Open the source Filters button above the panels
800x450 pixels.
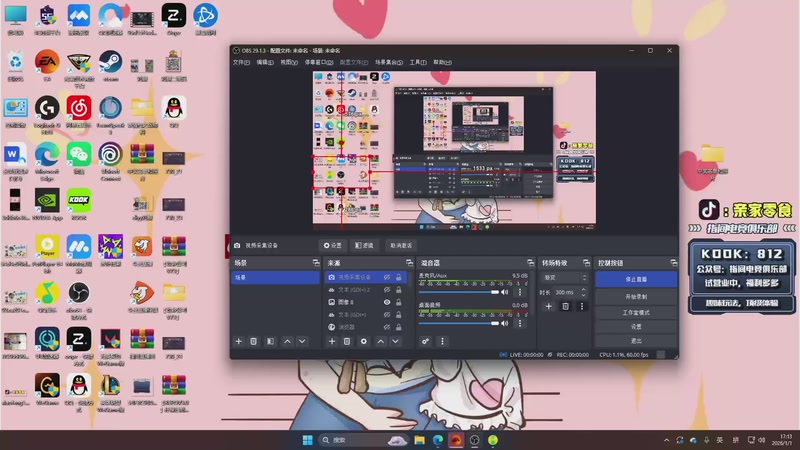(364, 245)
